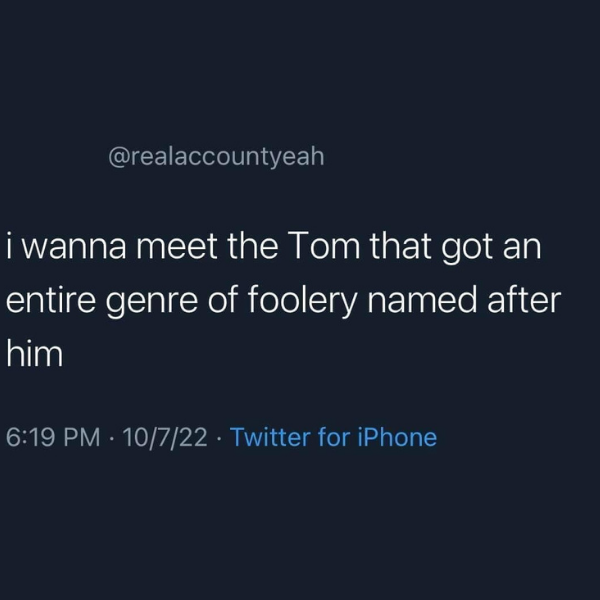This screenshot has height=600, width=600.
Task: Open the @realaccountyeah profile handle
Action: [215, 157]
